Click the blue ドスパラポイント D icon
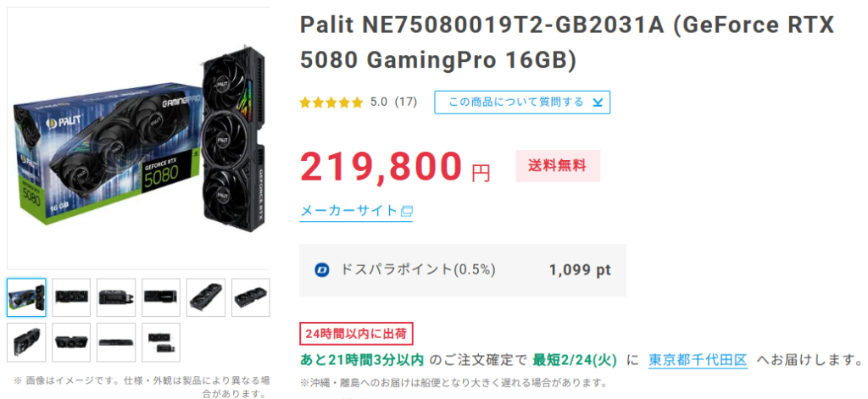This screenshot has width=868, height=399. point(322,270)
